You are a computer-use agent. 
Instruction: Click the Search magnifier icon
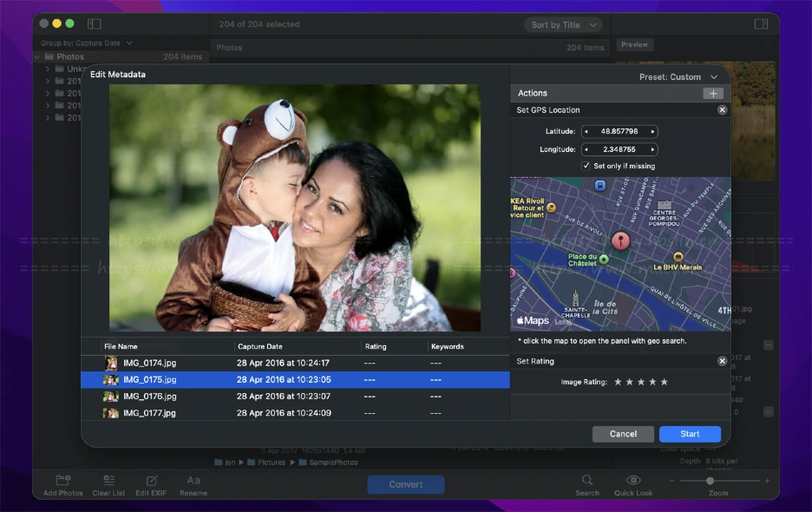point(587,481)
